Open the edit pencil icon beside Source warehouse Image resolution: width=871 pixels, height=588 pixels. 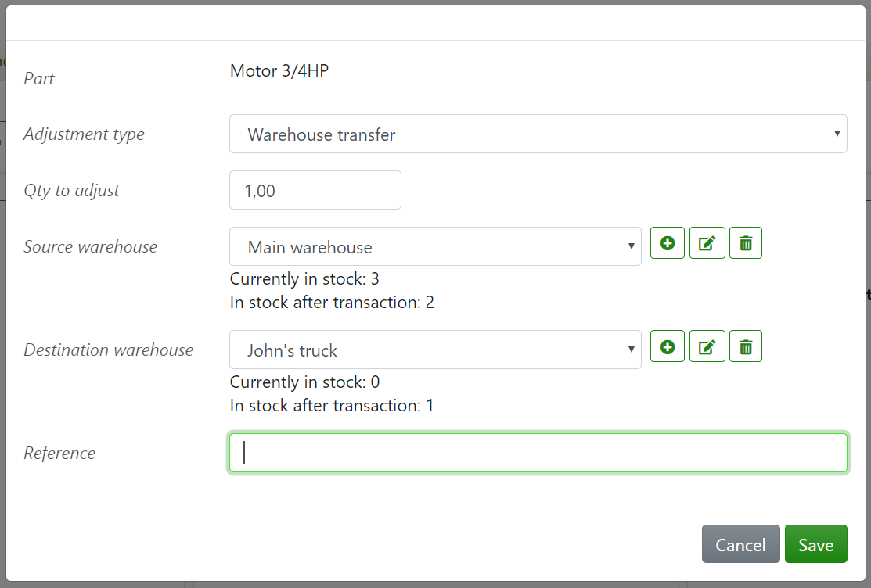point(707,242)
